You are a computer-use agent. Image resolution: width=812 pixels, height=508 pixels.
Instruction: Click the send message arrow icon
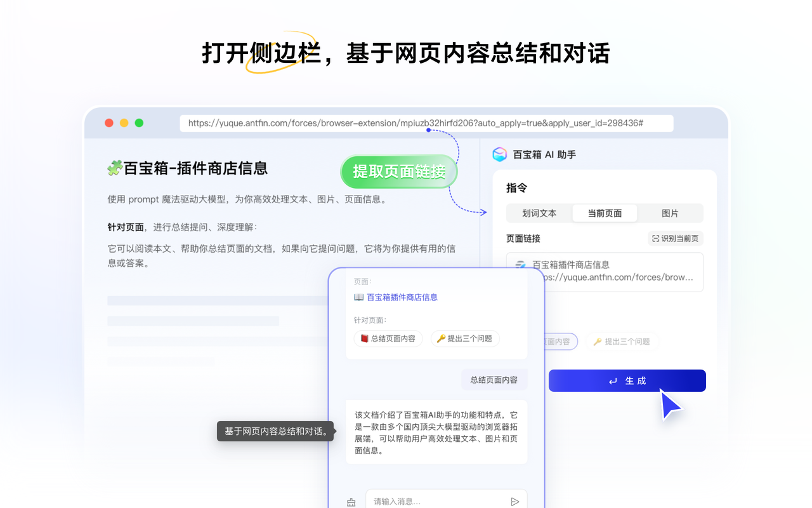[515, 501]
